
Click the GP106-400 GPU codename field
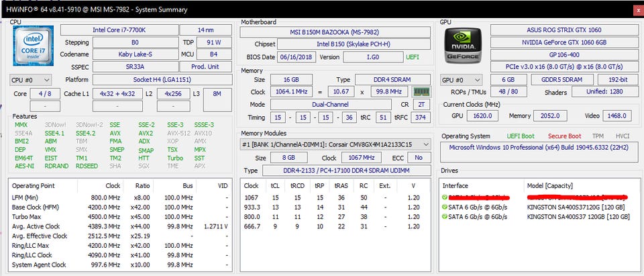(563, 54)
